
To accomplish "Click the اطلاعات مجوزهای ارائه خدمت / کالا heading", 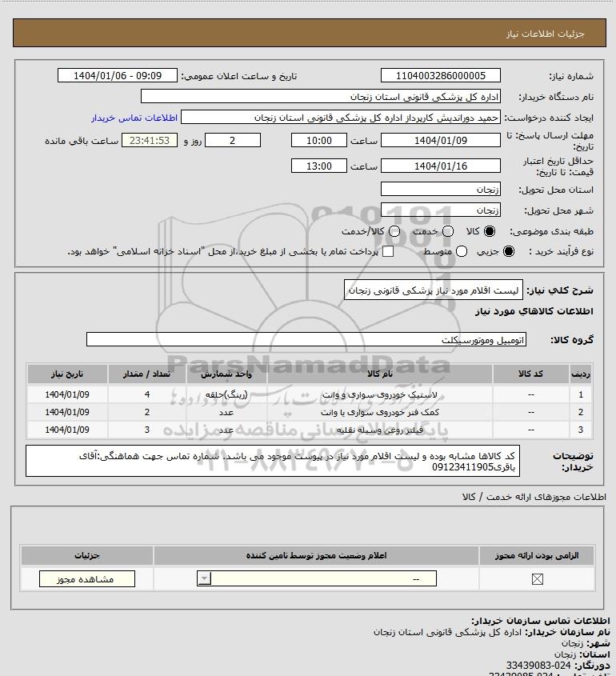I will pos(534,497).
